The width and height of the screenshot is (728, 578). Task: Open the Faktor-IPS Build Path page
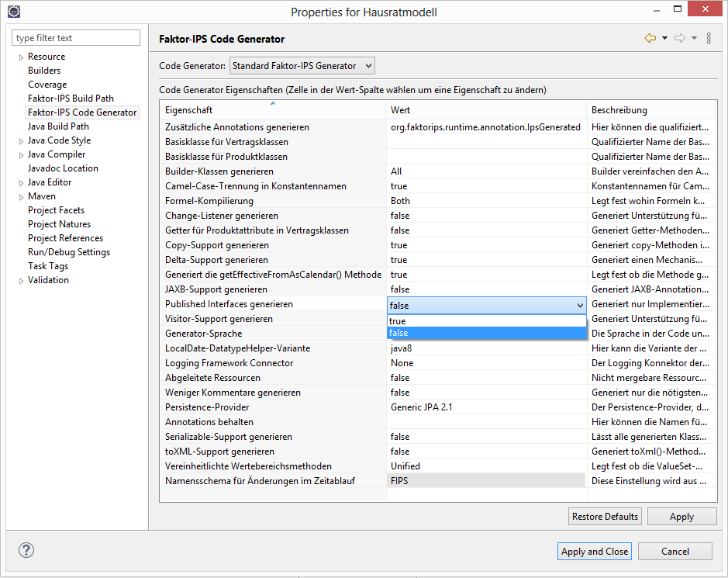point(71,99)
